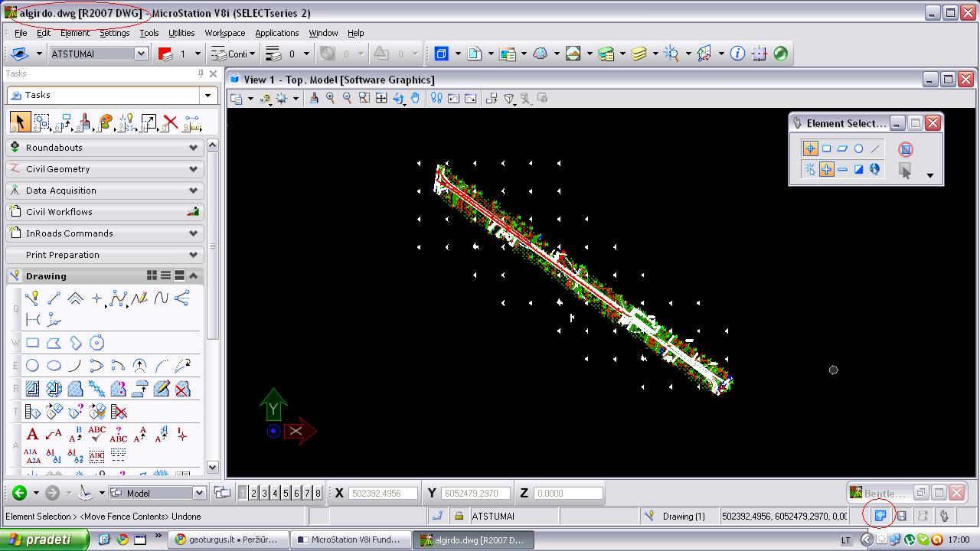Click the Update View paintbrush icon

314,98
